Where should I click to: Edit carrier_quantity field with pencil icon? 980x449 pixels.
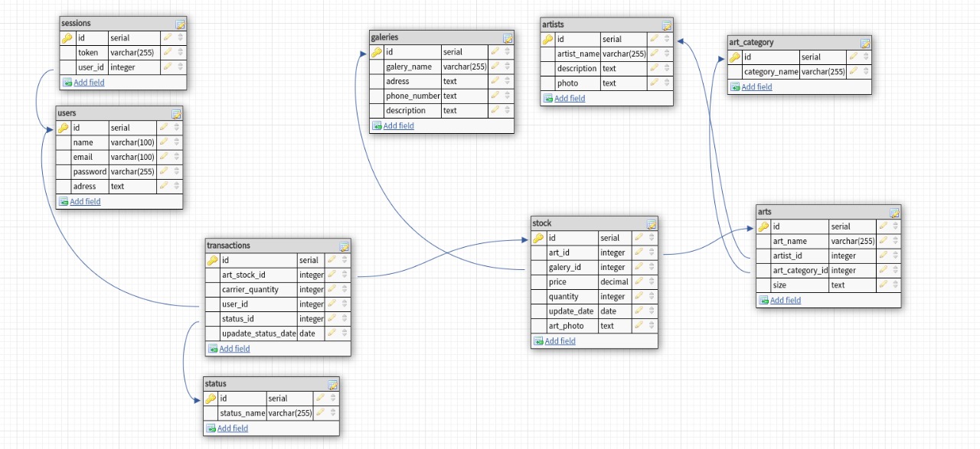[x=332, y=289]
